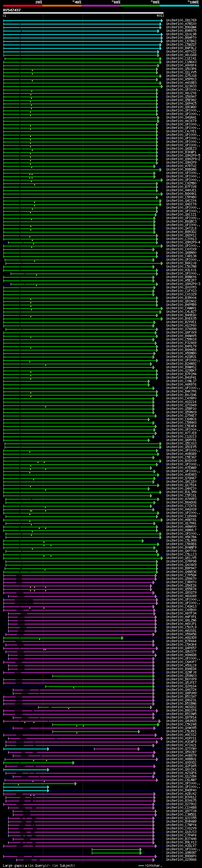Select the UniRef100_Q7SYW0 entry
This screenshot has height=868, width=202.
181,749
